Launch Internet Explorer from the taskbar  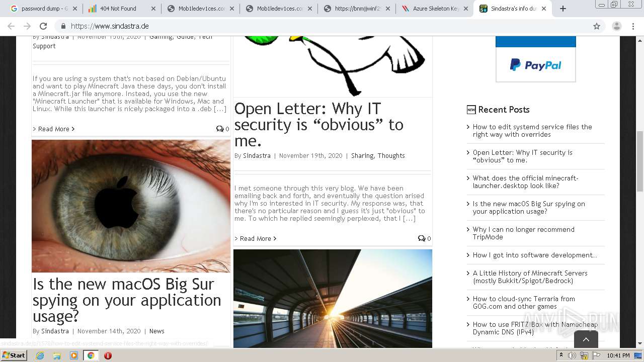click(40, 355)
